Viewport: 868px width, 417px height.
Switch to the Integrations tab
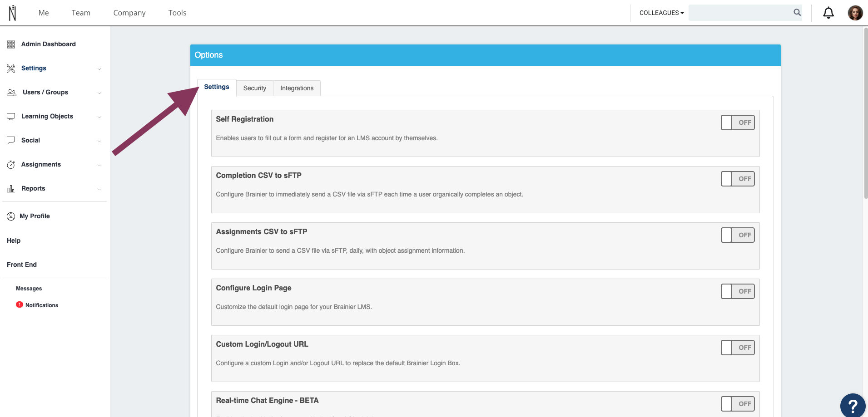pyautogui.click(x=297, y=88)
